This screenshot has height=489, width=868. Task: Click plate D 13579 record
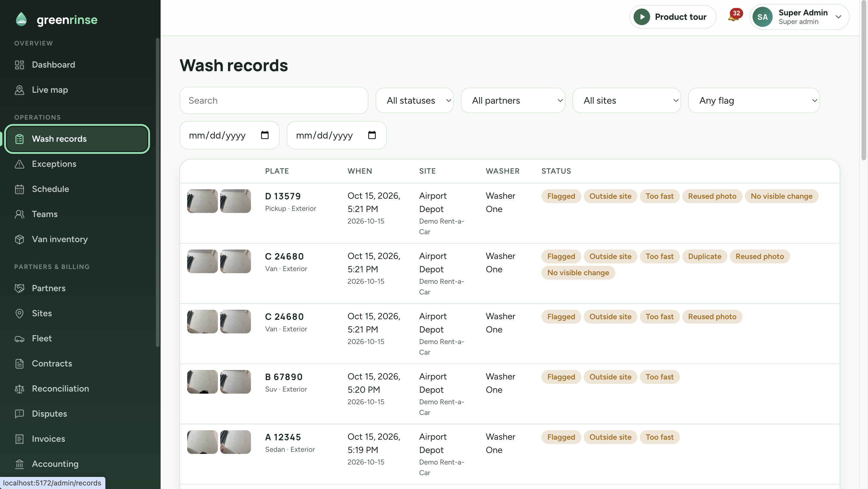tap(283, 196)
